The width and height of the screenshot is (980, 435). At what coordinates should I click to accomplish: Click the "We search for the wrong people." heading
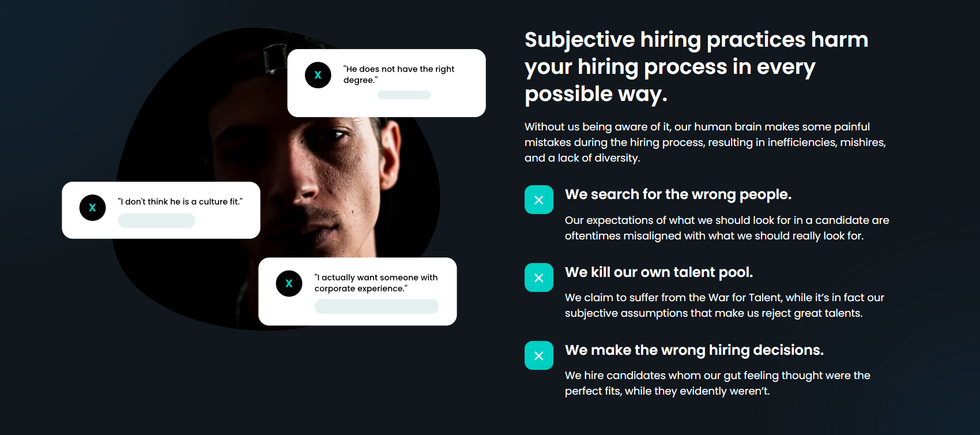tap(678, 194)
